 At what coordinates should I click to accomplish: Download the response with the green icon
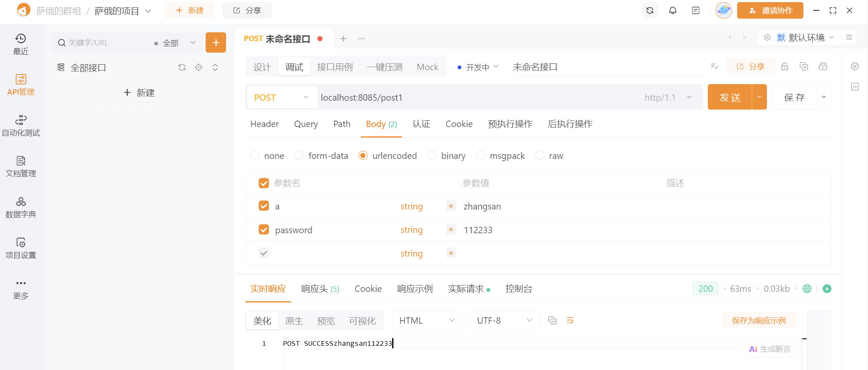click(x=827, y=289)
